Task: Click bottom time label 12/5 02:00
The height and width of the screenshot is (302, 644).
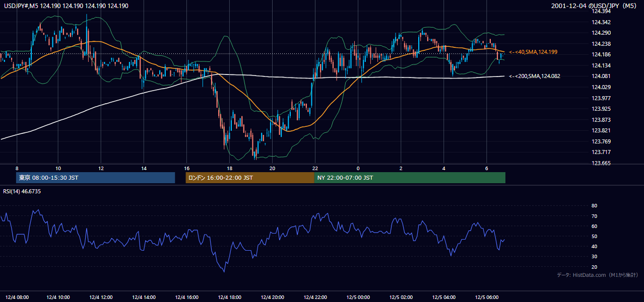Action: 402,297
